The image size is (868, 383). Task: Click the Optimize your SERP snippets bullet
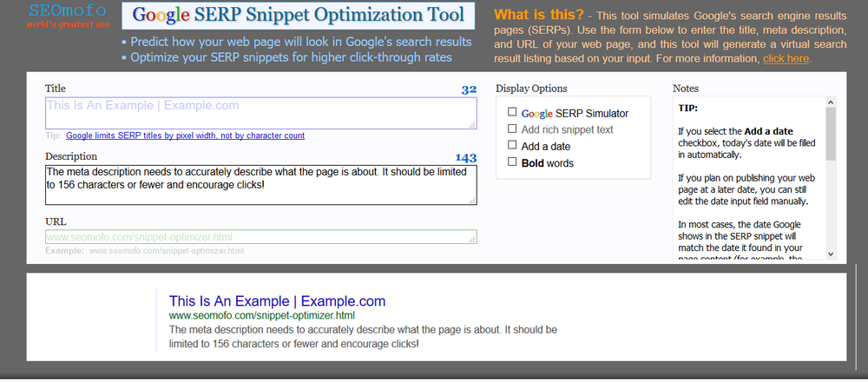pyautogui.click(x=286, y=57)
